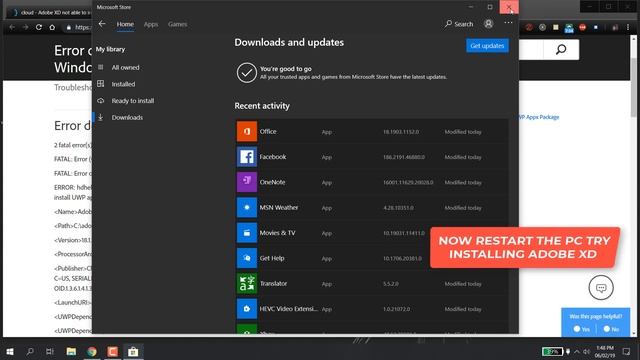Image resolution: width=640 pixels, height=360 pixels.
Task: Open the Windows Start menu
Action: (x=10, y=351)
